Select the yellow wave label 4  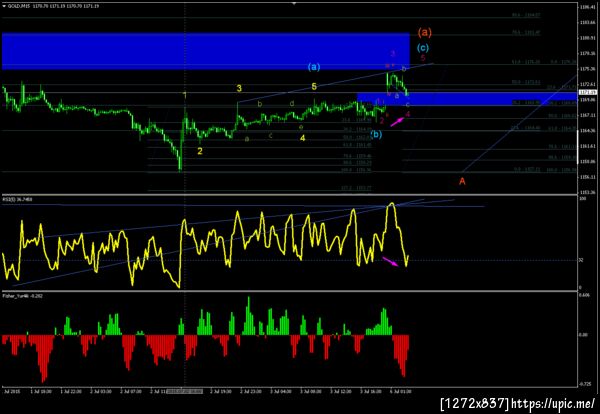302,138
